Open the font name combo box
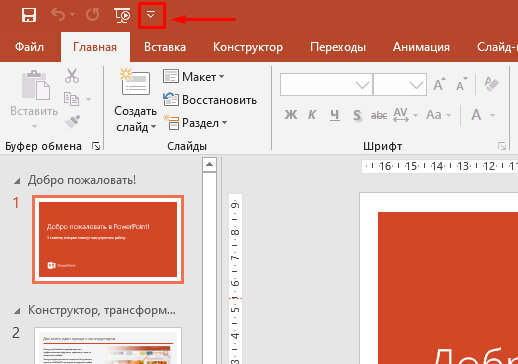 pyautogui.click(x=326, y=85)
